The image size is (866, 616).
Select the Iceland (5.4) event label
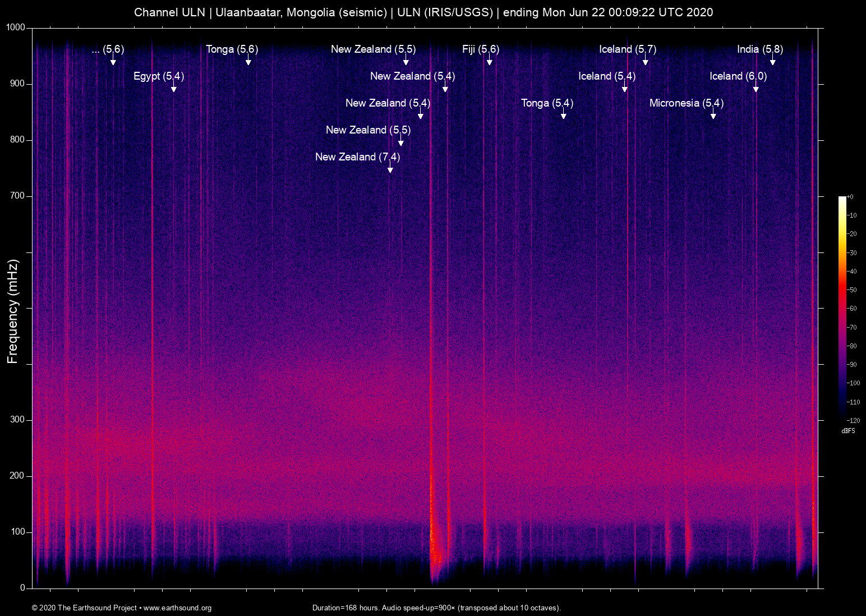point(607,76)
